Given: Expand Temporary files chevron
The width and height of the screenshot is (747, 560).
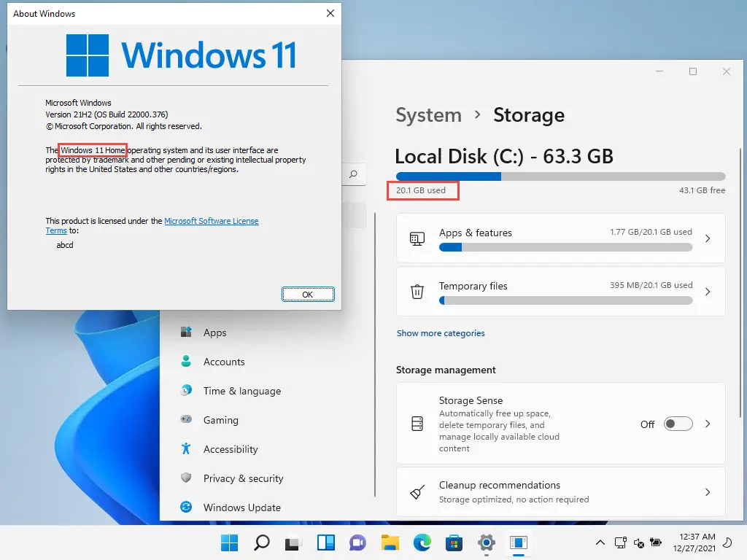Looking at the screenshot, I should [708, 292].
